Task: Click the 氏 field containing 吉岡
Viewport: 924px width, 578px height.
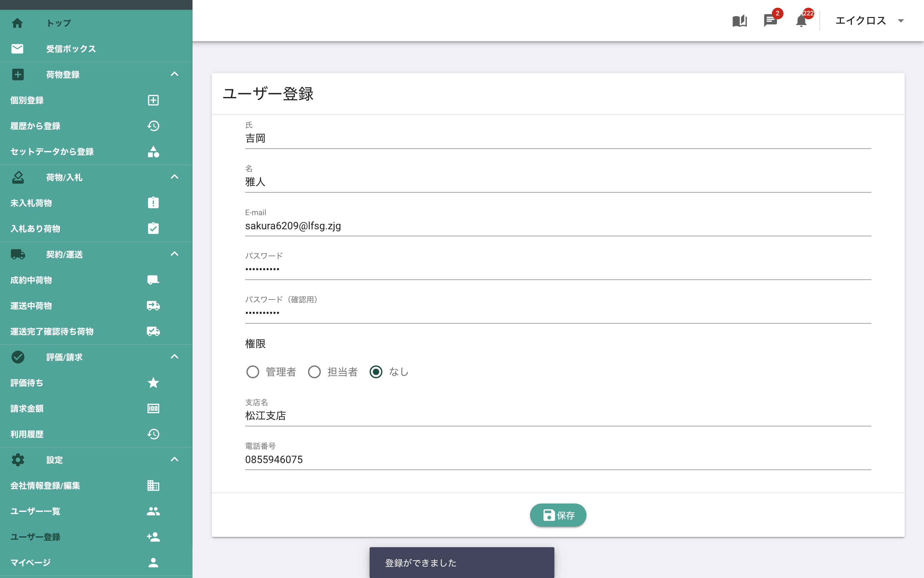Action: (558, 138)
